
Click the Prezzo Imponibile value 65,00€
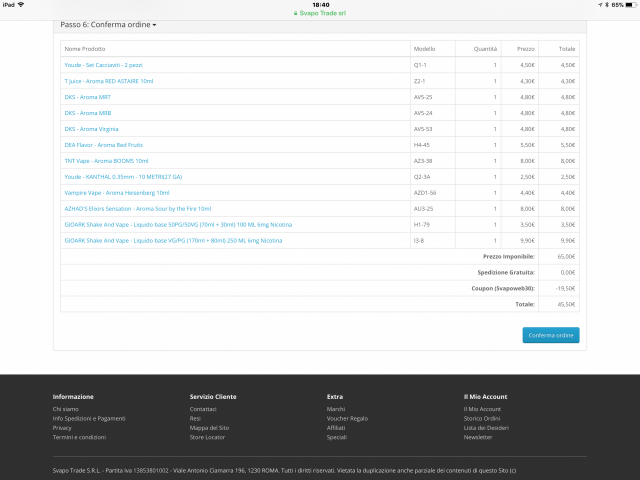click(x=567, y=256)
